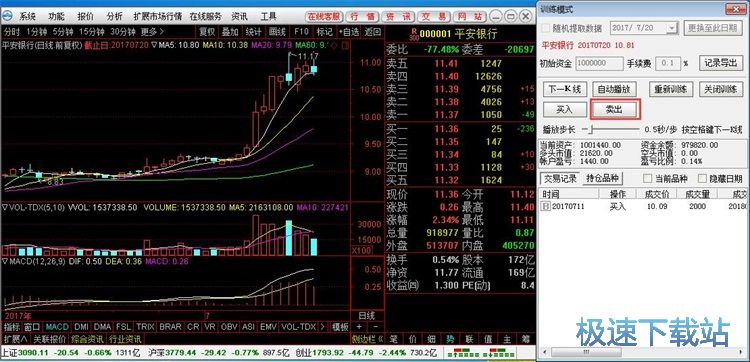The width and height of the screenshot is (750, 362).
Task: Open the 在线客服 online support button
Action: tap(324, 16)
